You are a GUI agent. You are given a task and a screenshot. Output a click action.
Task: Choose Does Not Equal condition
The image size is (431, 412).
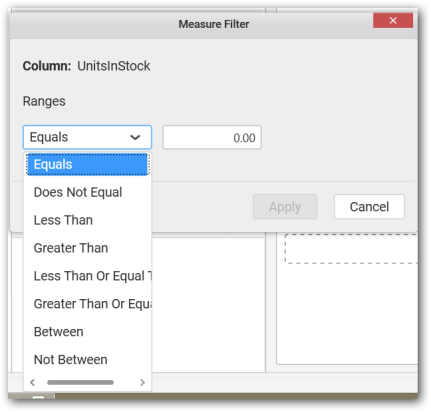(x=87, y=192)
